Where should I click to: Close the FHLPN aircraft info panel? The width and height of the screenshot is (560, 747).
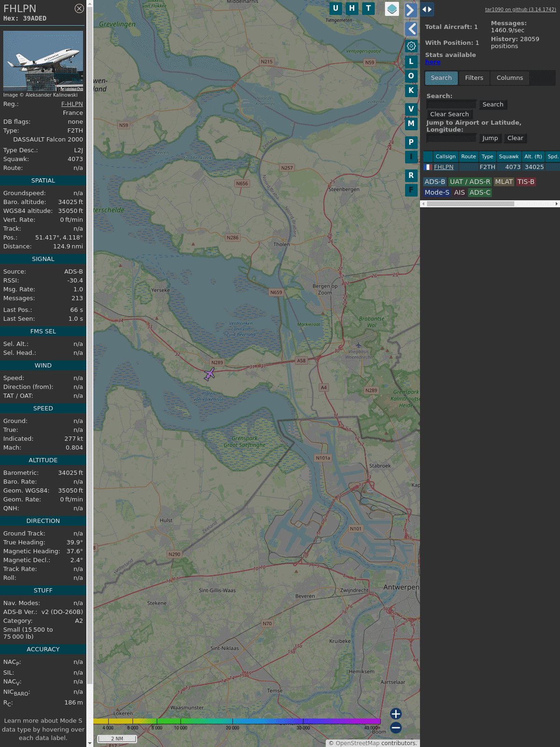pyautogui.click(x=79, y=8)
